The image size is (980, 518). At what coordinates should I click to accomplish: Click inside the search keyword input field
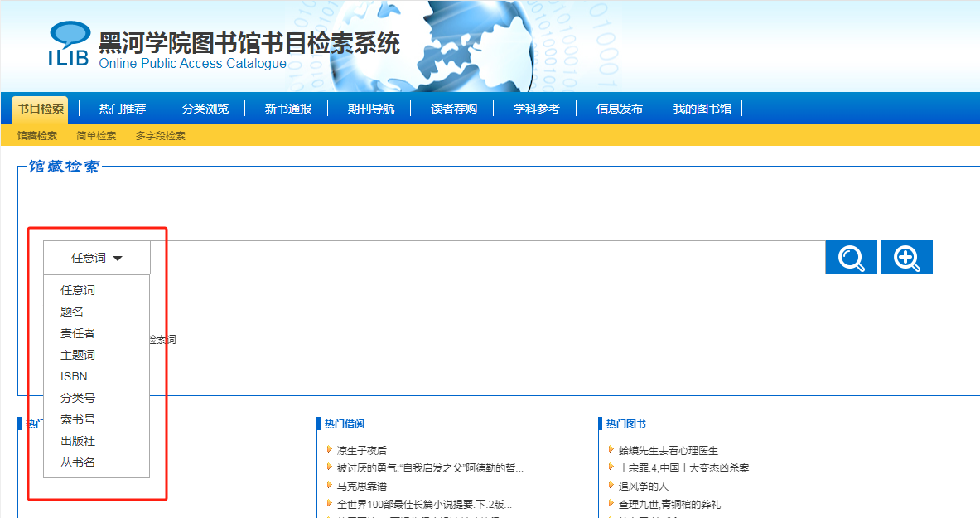click(x=487, y=258)
